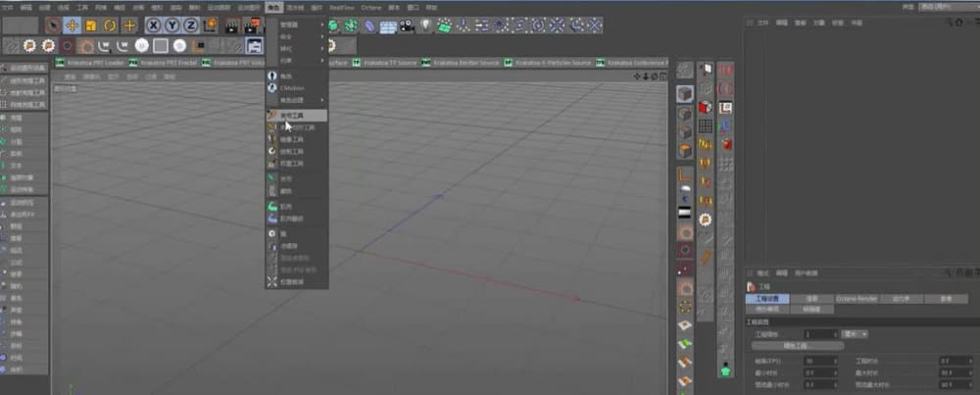Click the Krakatoa Emitter Source button
The width and height of the screenshot is (980, 395).
point(462,63)
